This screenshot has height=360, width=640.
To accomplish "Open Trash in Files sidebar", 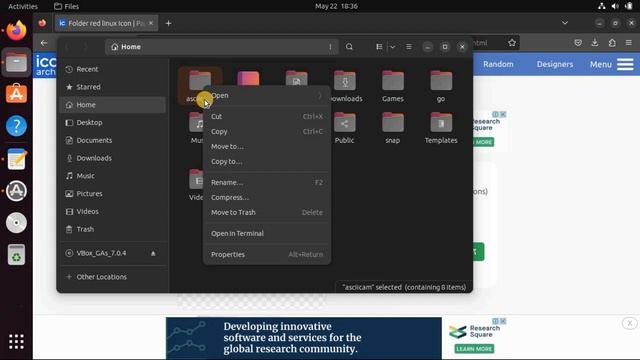I will [x=113, y=229].
